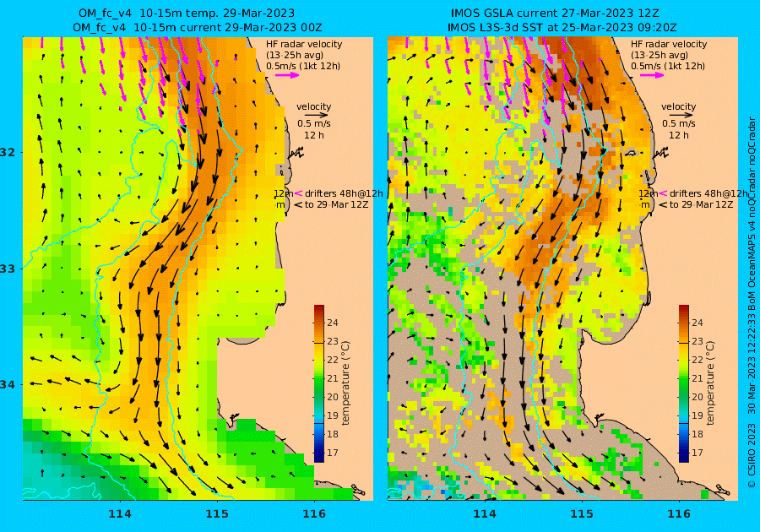This screenshot has width=760, height=532.
Task: Click 'HF radar velocity' label in left map
Action: (304, 44)
